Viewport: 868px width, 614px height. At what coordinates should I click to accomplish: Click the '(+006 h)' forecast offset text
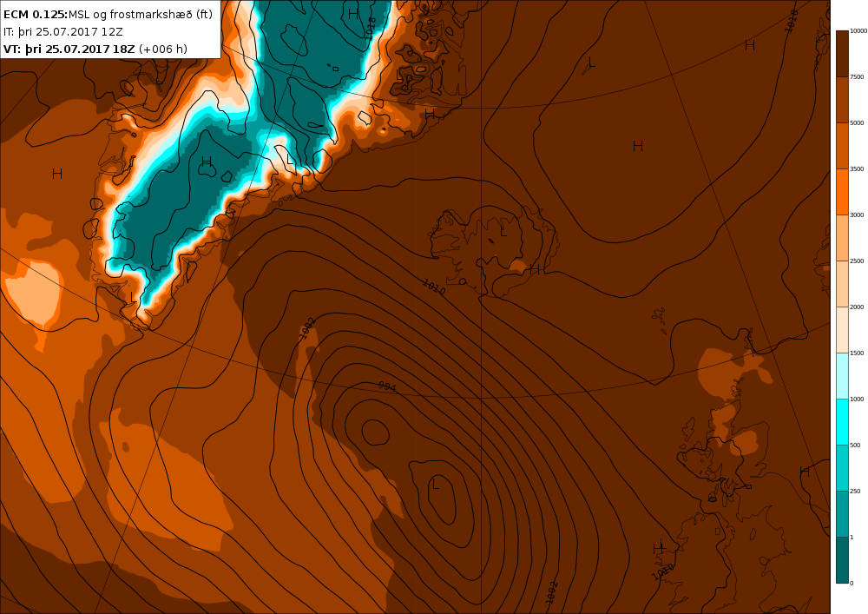coord(163,49)
